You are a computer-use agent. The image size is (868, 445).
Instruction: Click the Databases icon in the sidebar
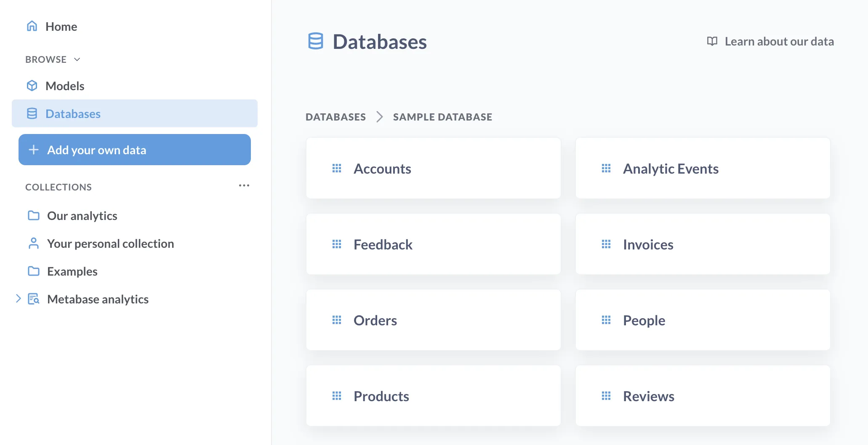click(x=32, y=113)
